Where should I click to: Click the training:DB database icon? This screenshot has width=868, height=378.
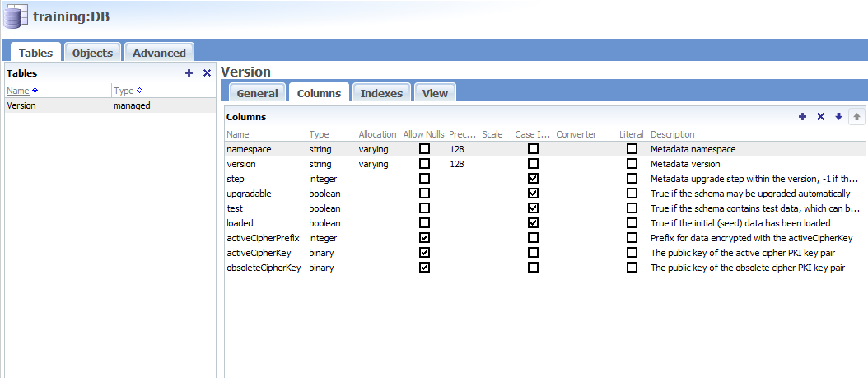[x=15, y=16]
